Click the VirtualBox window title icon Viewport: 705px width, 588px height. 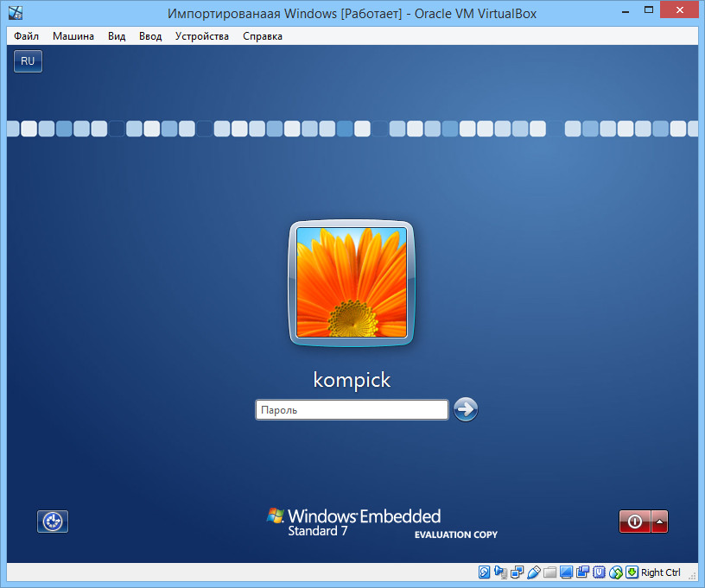pyautogui.click(x=16, y=13)
